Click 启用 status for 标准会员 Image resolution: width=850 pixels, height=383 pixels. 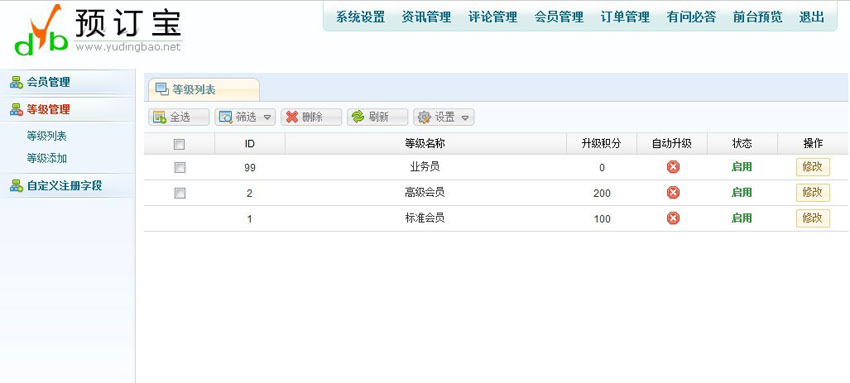click(742, 218)
